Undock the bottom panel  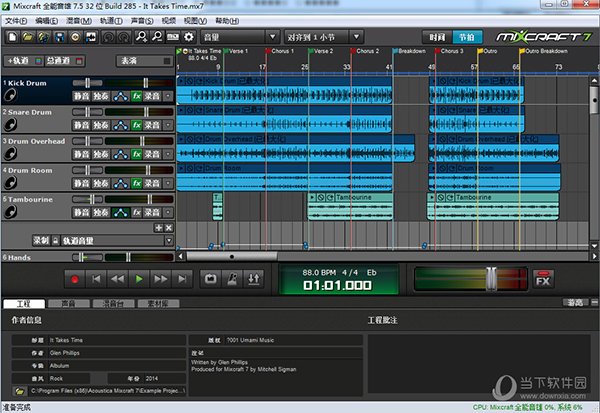(x=575, y=303)
